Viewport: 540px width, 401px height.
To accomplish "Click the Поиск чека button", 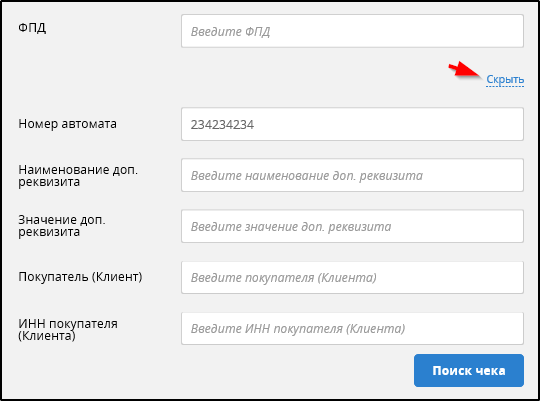I will (469, 371).
